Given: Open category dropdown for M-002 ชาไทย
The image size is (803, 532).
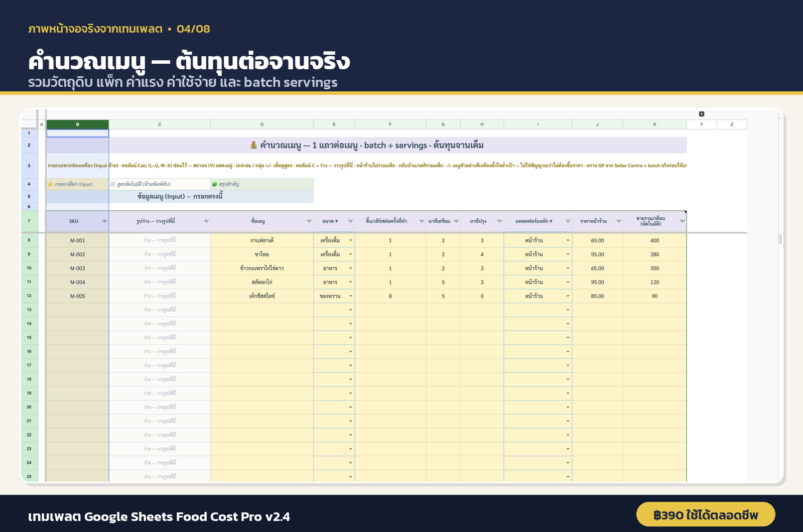Looking at the screenshot, I should pos(350,254).
